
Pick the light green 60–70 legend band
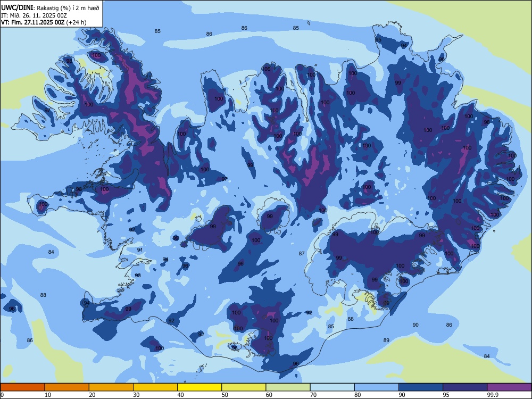click(288, 387)
